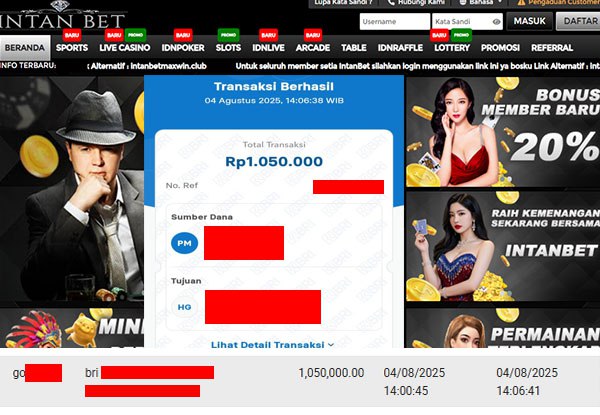Viewport: 600px width, 415px height.
Task: Open the Bonus Member Baru 20% banner
Action: pyautogui.click(x=503, y=132)
